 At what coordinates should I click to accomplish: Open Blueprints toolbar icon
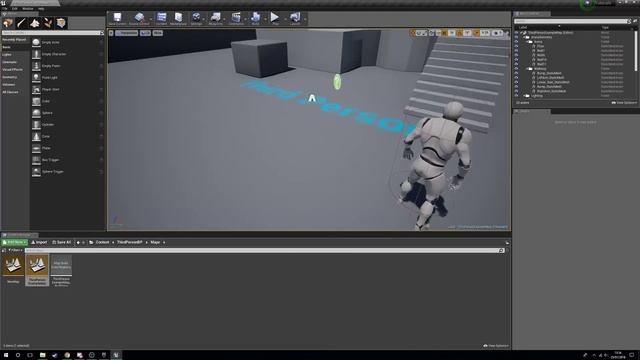click(x=215, y=18)
